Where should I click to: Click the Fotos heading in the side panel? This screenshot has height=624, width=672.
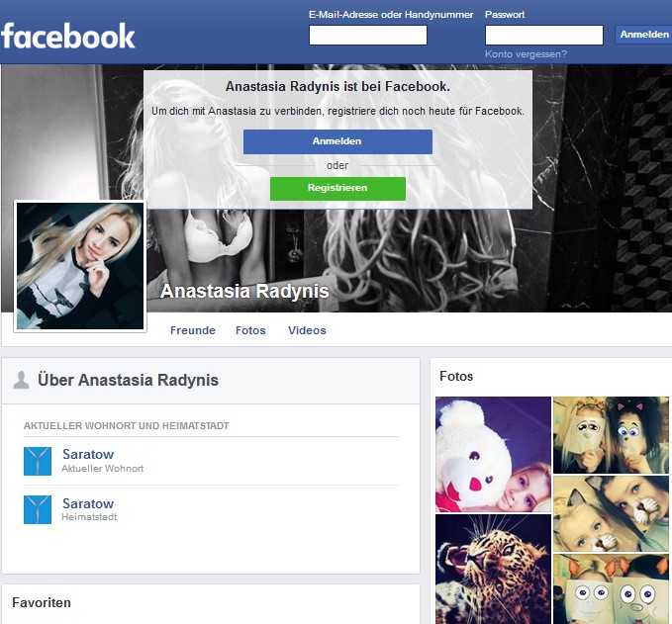456,376
